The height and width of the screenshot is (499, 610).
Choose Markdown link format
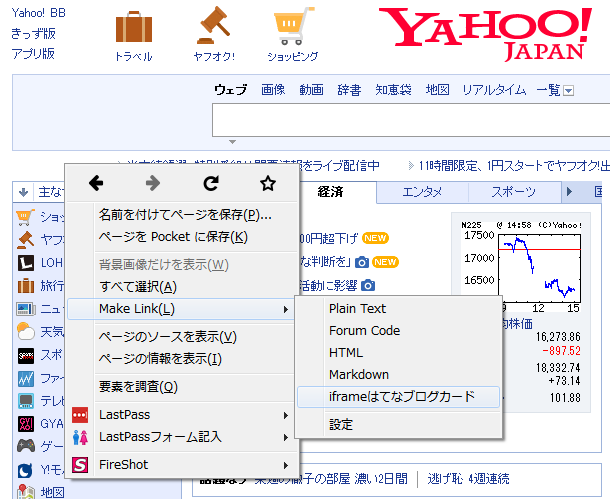click(398, 375)
